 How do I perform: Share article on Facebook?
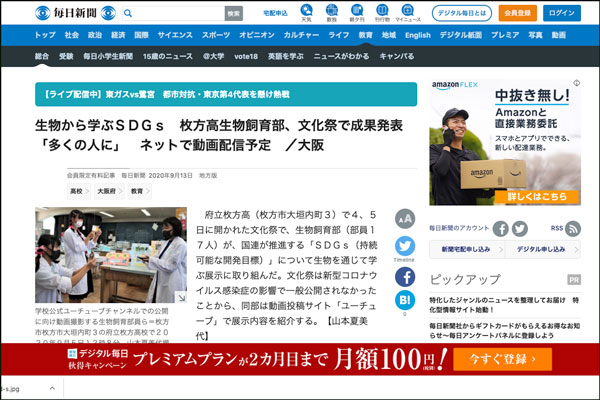(x=404, y=274)
